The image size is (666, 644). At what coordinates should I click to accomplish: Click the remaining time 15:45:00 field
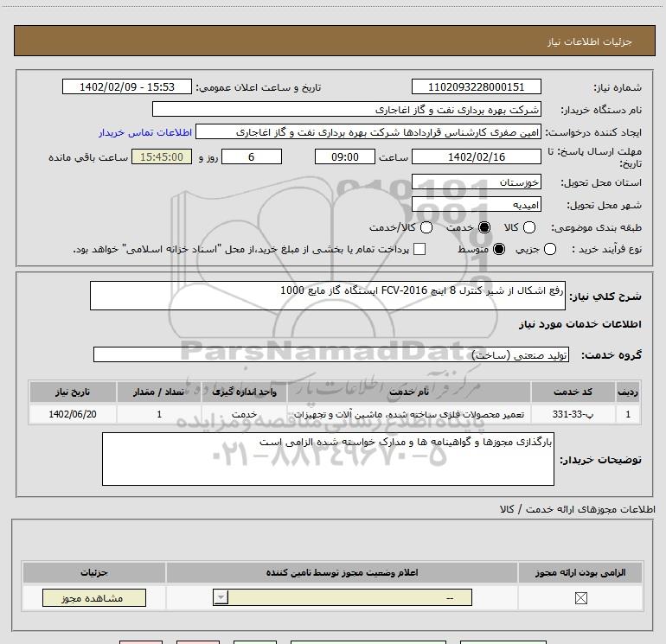[162, 156]
